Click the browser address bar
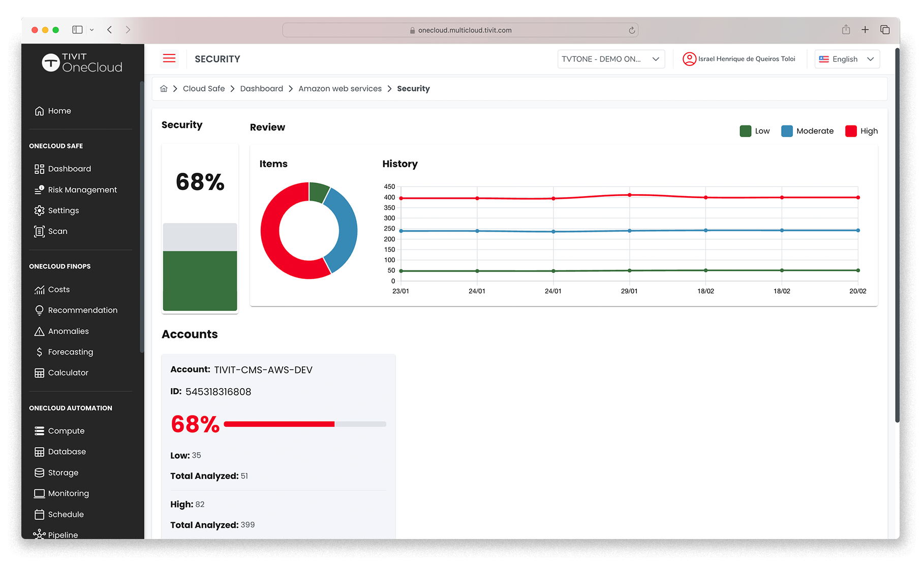The height and width of the screenshot is (570, 924). tap(460, 30)
